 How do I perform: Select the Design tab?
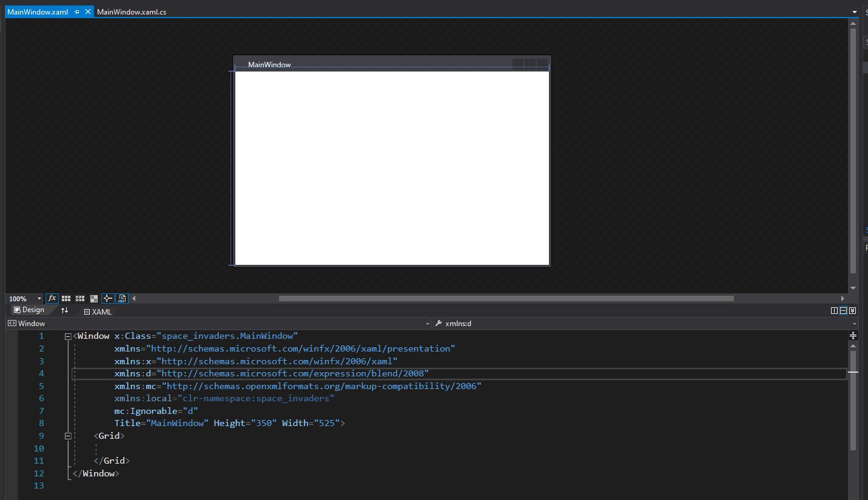[x=29, y=310]
